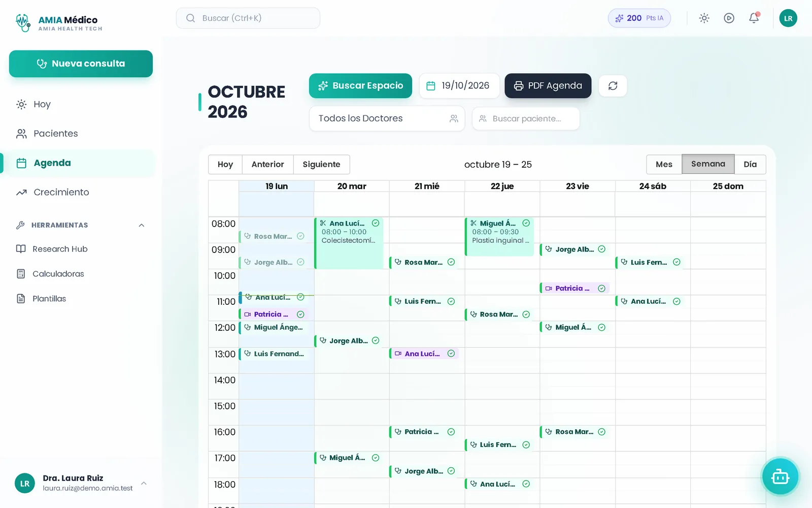This screenshot has width=812, height=508.
Task: Switch to Día view
Action: [x=750, y=164]
